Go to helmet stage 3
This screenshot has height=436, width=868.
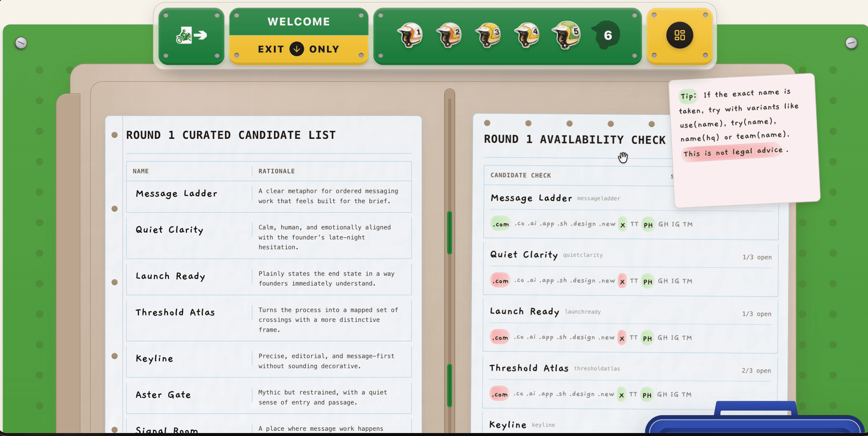click(488, 35)
